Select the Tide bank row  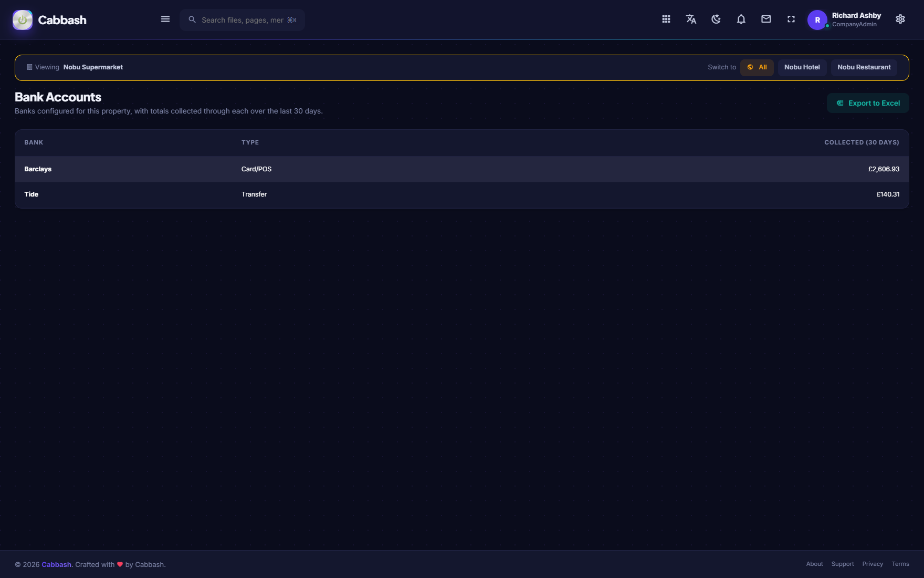[461, 194]
